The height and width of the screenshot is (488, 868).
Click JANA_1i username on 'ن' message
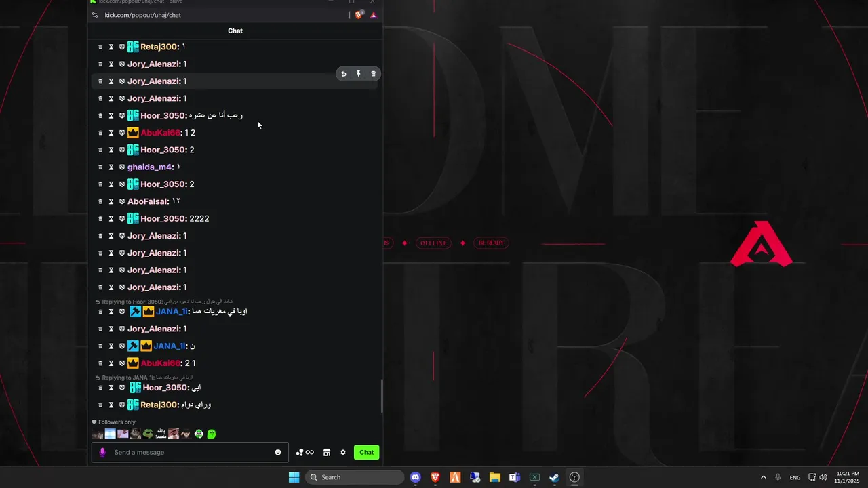pyautogui.click(x=169, y=346)
